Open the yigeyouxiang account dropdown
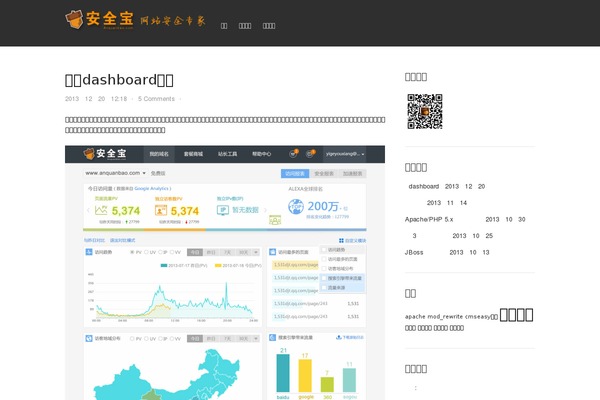The width and height of the screenshot is (600, 400). 345,154
